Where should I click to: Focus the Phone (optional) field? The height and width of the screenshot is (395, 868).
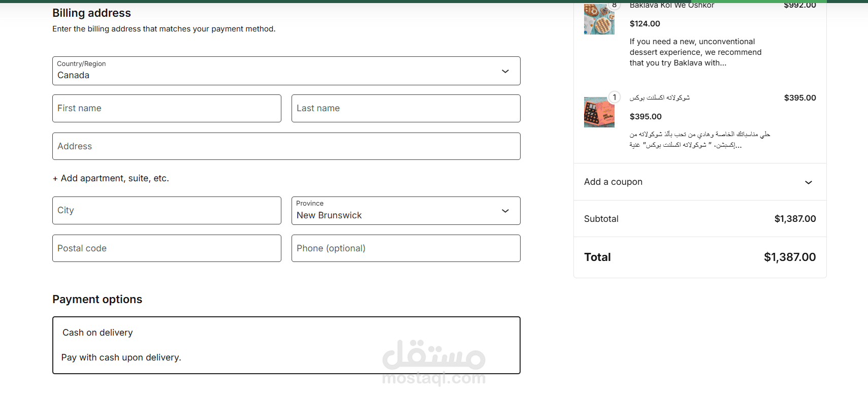click(x=406, y=248)
